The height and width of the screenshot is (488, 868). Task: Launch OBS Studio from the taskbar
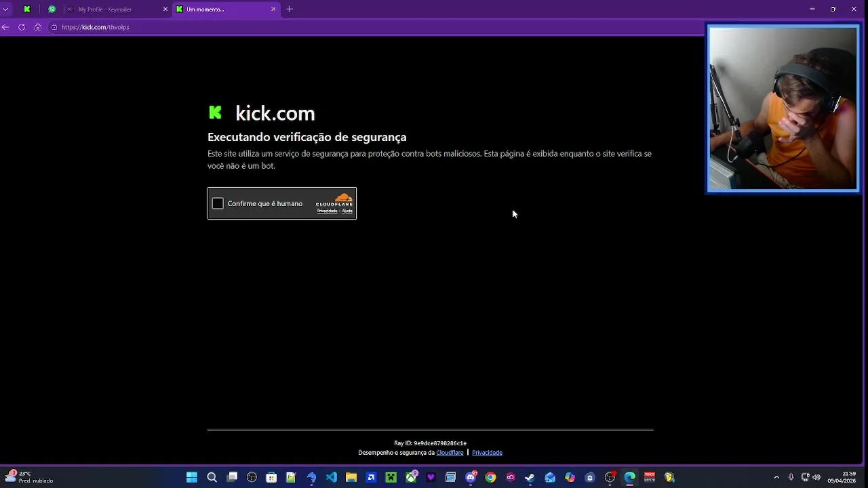[x=252, y=477]
